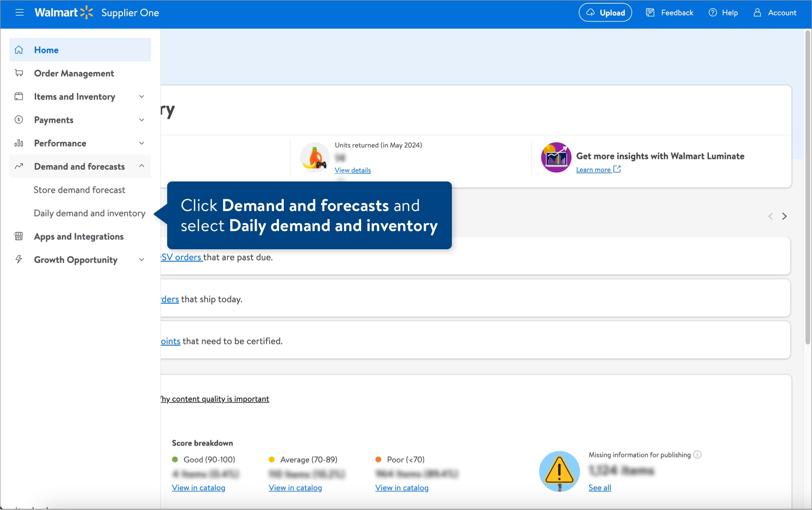Open the Walmart Luminate insights icon
This screenshot has width=812, height=510.
(556, 157)
